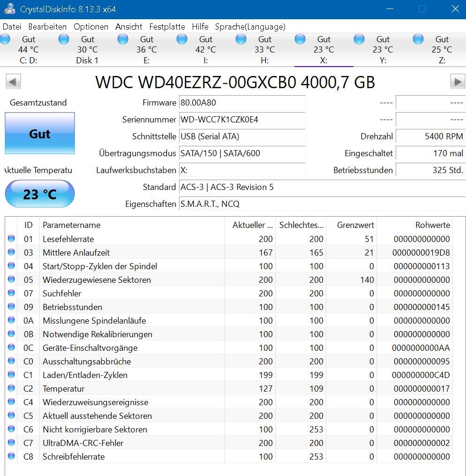Click the Seriennummer field
The image size is (466, 476).
(x=242, y=120)
